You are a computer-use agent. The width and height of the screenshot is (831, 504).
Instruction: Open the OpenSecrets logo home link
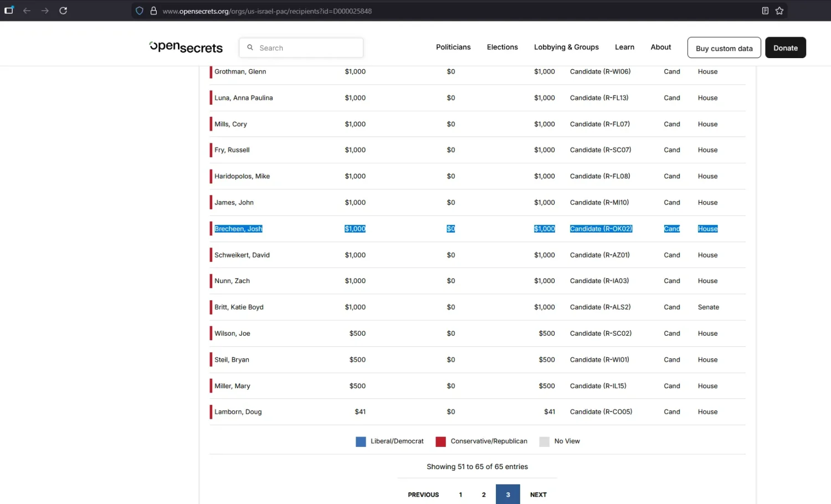[x=186, y=47]
